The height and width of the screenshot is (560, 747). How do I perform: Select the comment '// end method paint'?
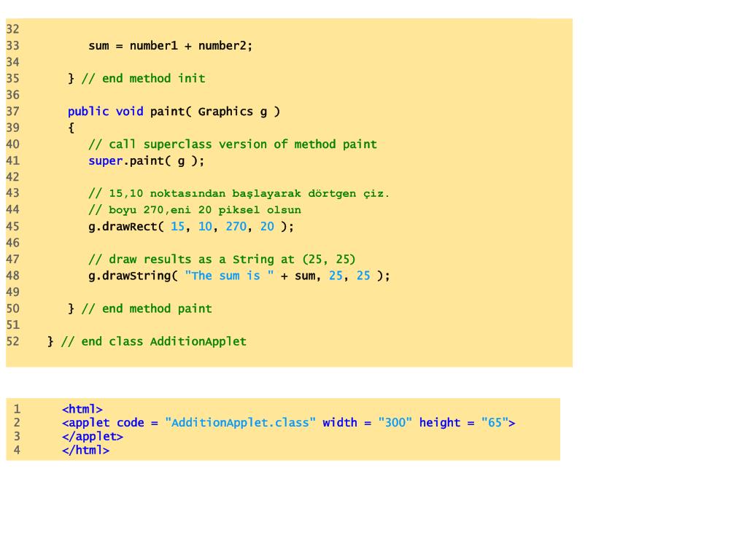coord(147,308)
